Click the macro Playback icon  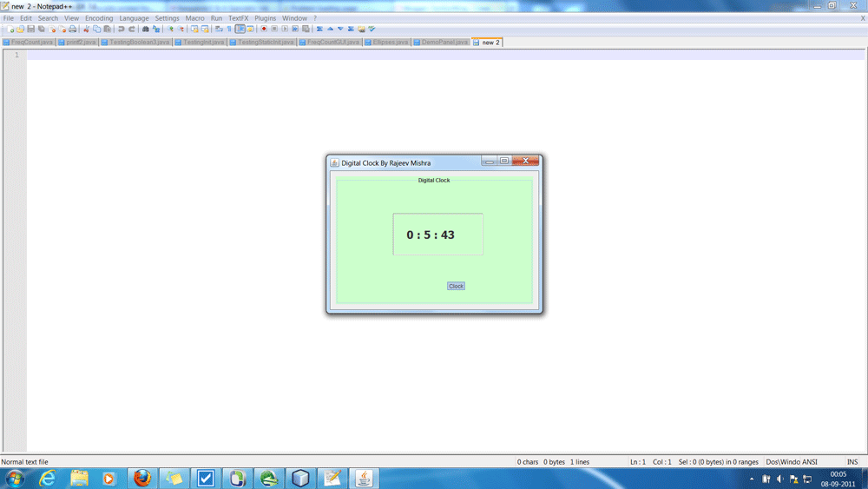285,29
